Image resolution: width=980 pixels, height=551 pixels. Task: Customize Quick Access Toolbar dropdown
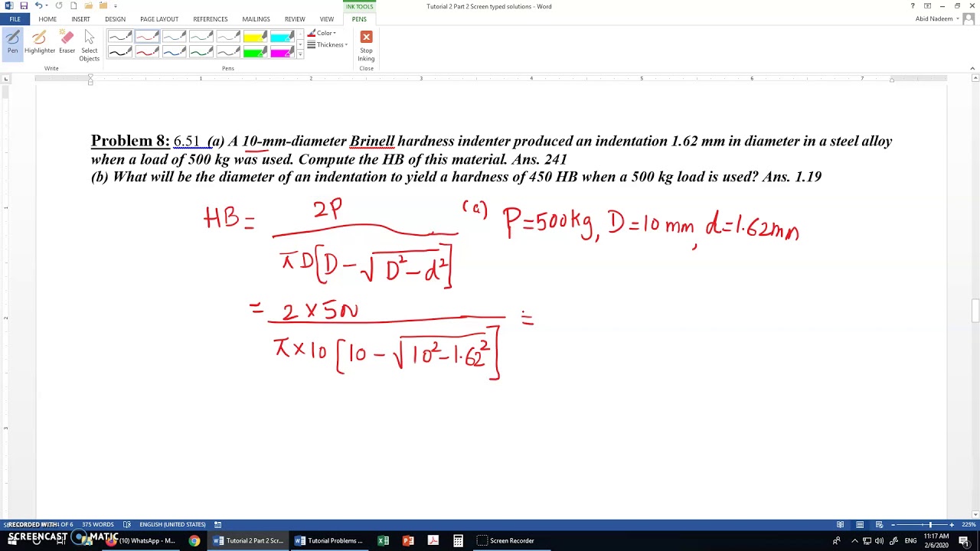pos(116,6)
